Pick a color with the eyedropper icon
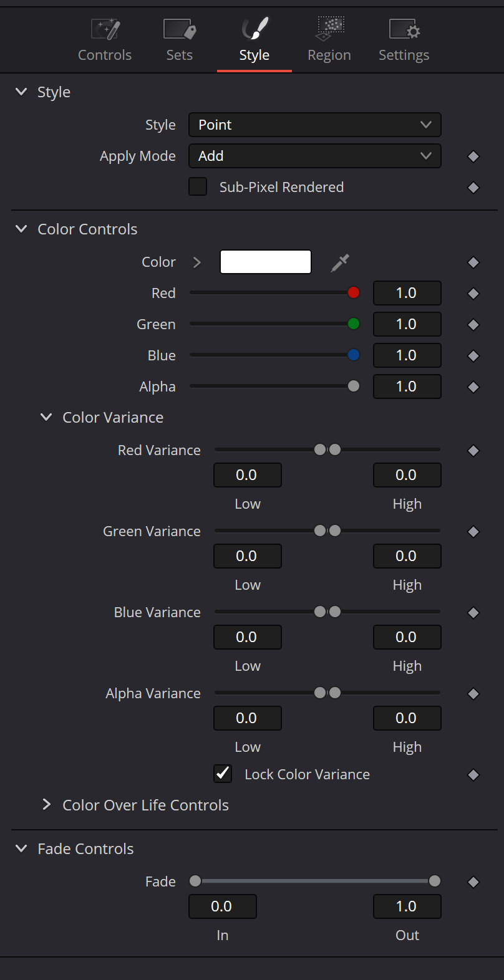The width and height of the screenshot is (504, 980). [x=340, y=262]
